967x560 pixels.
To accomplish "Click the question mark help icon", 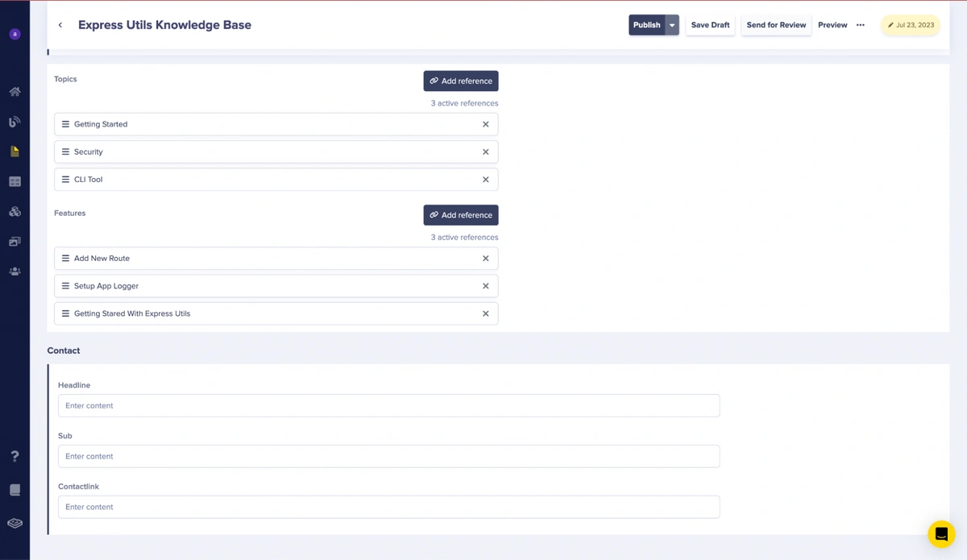I will (x=15, y=456).
